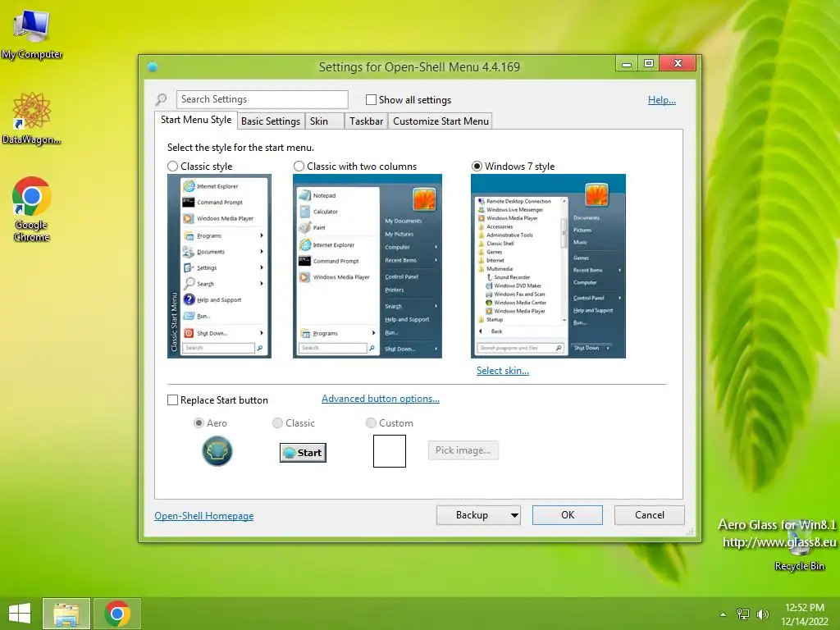Open File Explorer from the taskbar
Screen dimensions: 840x630
click(x=66, y=614)
